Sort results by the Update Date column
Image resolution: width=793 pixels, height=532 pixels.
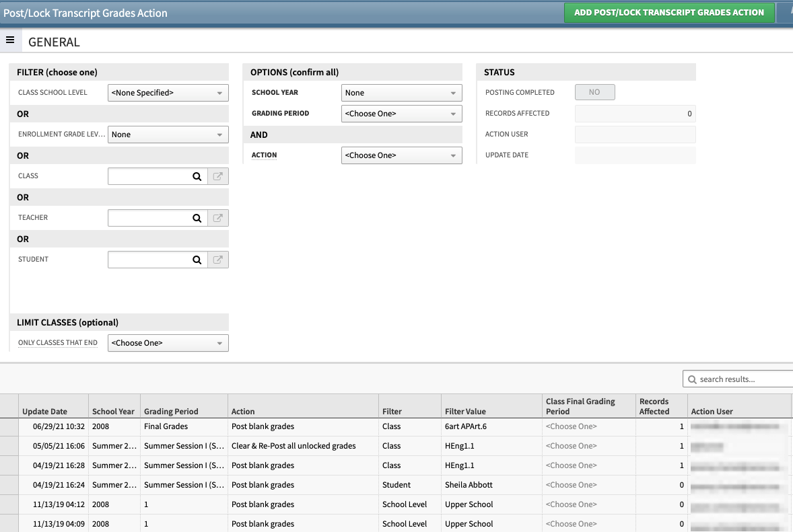point(44,411)
